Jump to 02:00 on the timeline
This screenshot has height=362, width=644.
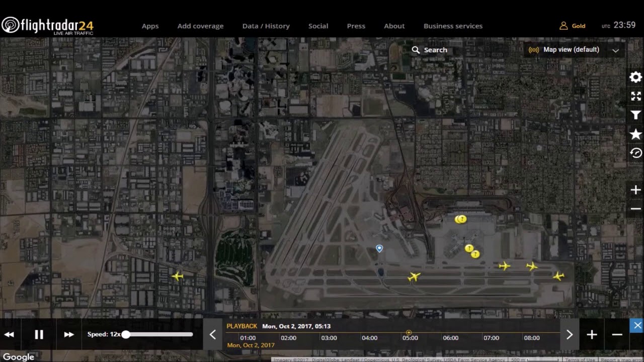click(288, 338)
